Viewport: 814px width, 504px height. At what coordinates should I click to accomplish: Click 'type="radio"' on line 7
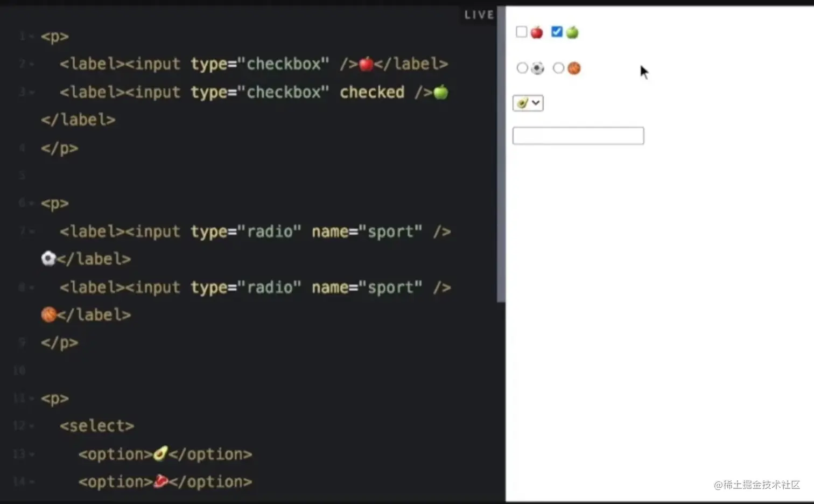pyautogui.click(x=246, y=232)
